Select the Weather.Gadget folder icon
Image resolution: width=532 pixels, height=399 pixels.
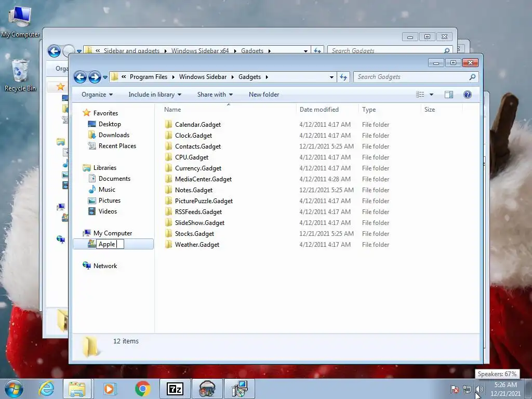(x=169, y=245)
